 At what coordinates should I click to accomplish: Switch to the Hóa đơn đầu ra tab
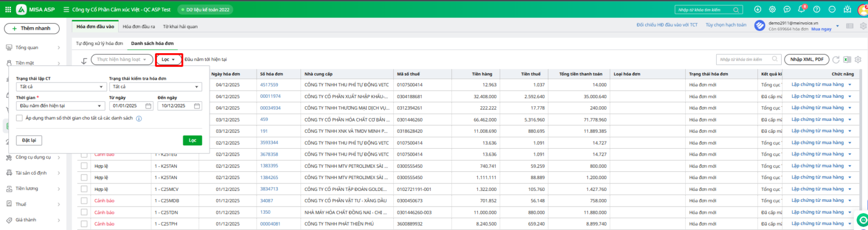tap(138, 26)
